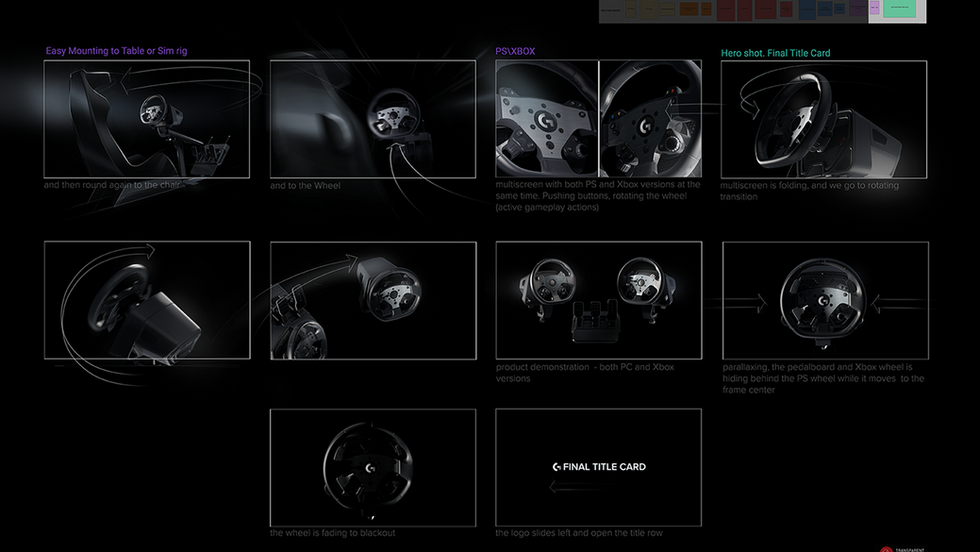
Task: Click the sim rig chair storyboard frame
Action: (147, 119)
